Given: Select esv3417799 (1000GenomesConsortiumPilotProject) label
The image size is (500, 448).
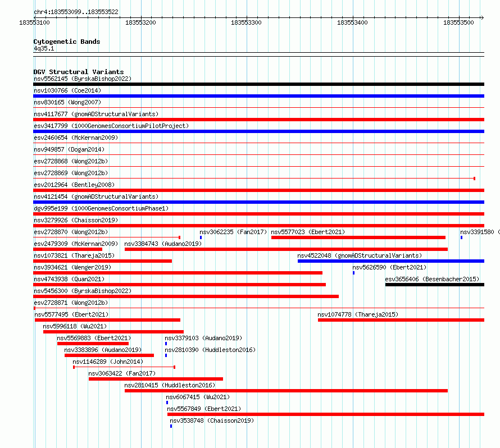Looking at the screenshot, I should pyautogui.click(x=111, y=126).
